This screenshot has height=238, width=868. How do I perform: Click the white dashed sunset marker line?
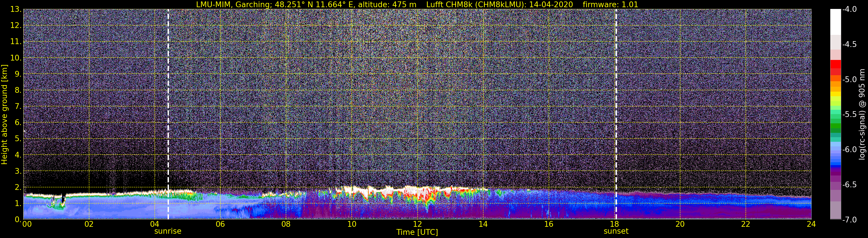click(616, 114)
